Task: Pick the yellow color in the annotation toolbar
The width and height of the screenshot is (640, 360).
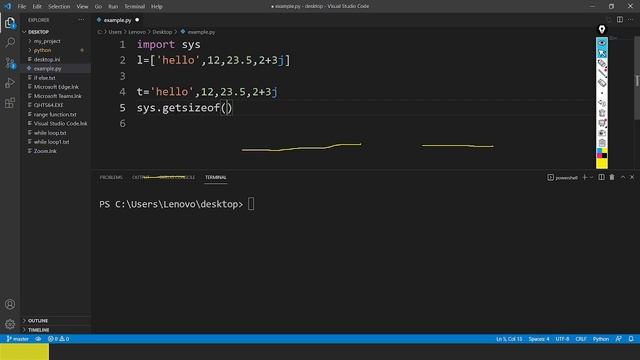Action: coord(602,163)
